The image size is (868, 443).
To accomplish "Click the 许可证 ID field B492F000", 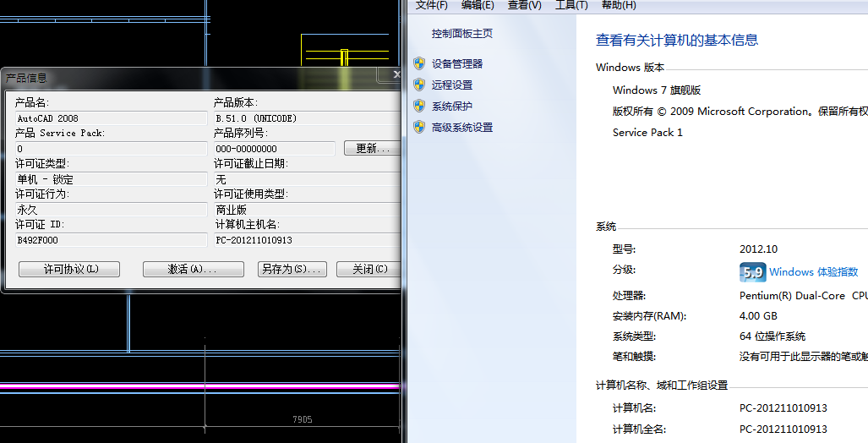I will pos(112,240).
